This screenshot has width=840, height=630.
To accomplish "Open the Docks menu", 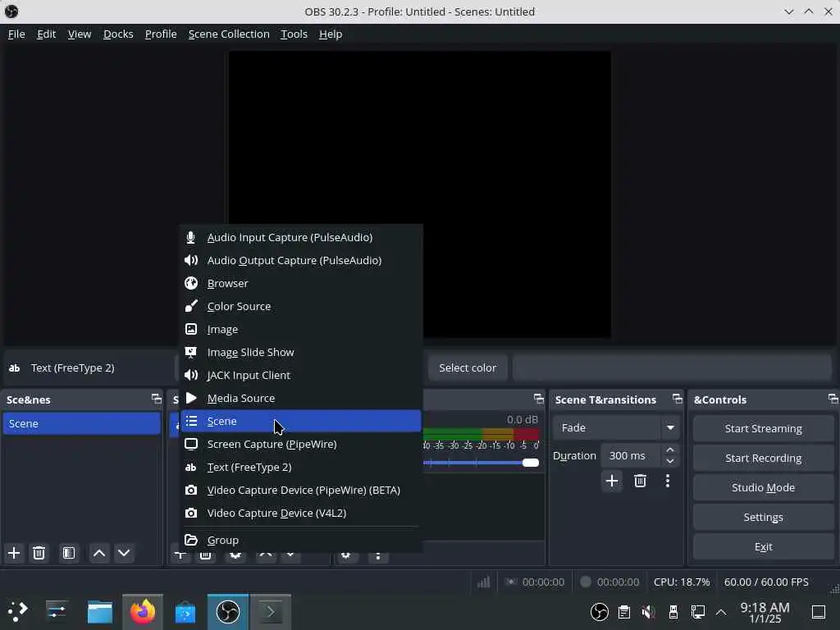I will (118, 34).
